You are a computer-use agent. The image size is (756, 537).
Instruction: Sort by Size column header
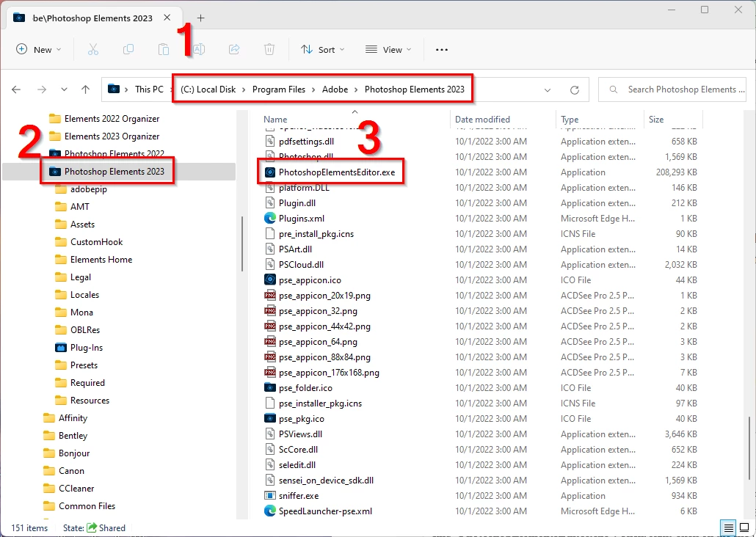pyautogui.click(x=655, y=120)
